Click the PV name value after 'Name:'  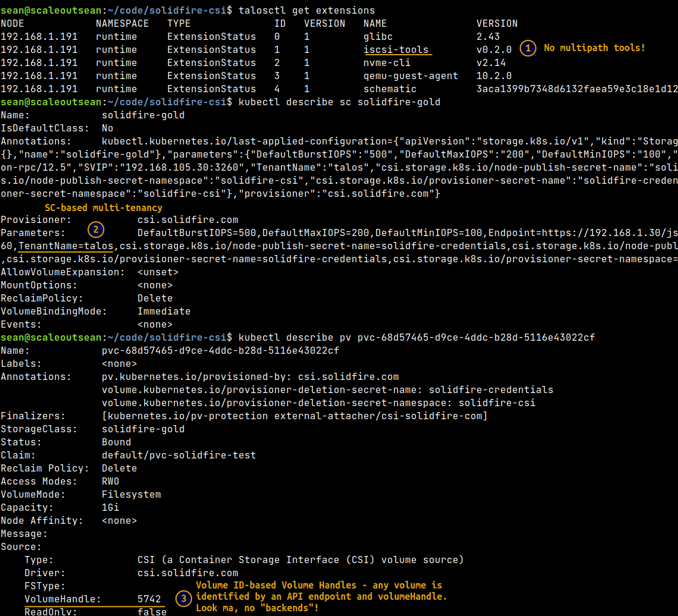(221, 351)
